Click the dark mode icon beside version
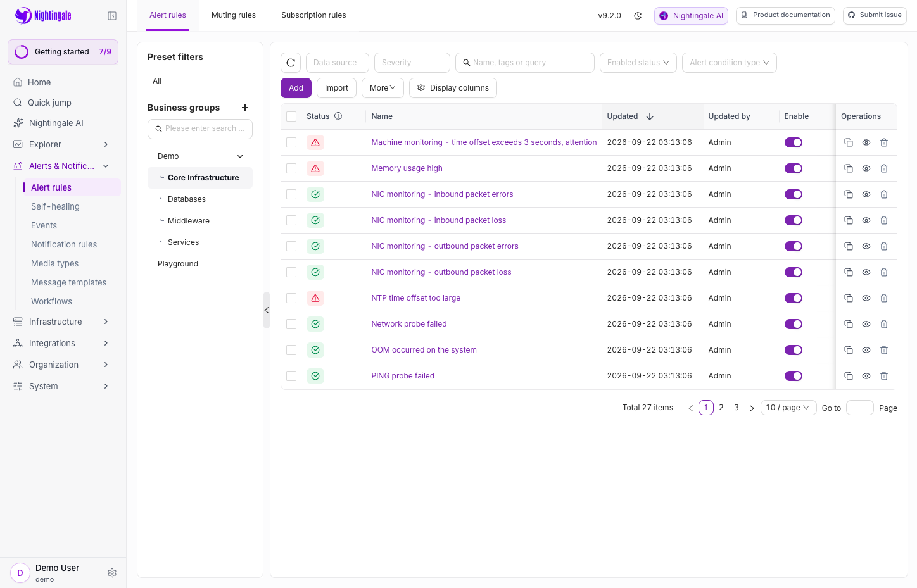 click(x=638, y=16)
